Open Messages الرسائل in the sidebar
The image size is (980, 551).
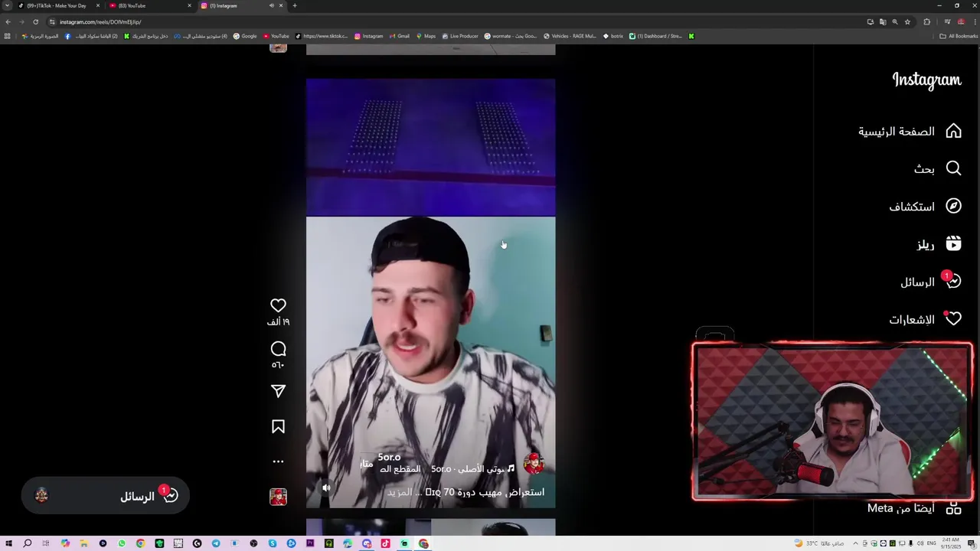(x=930, y=282)
